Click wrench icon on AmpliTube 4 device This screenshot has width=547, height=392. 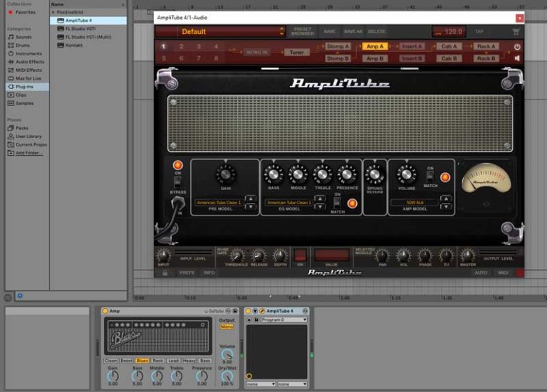262,311
